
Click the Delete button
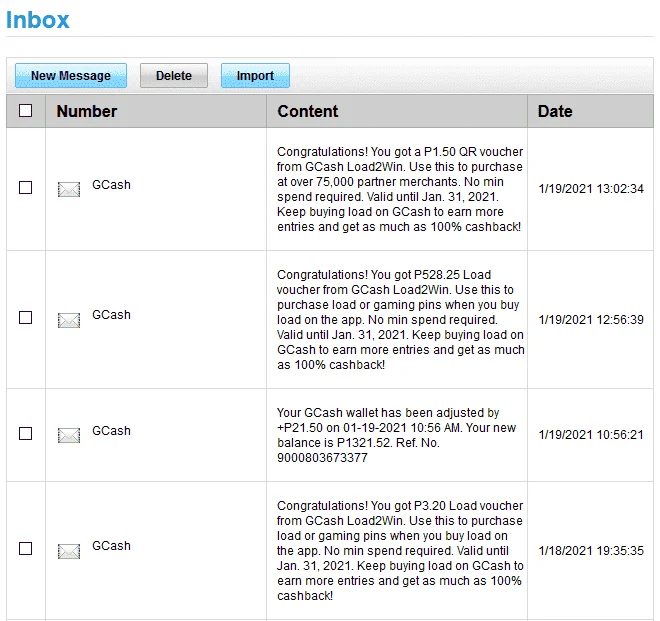174,76
